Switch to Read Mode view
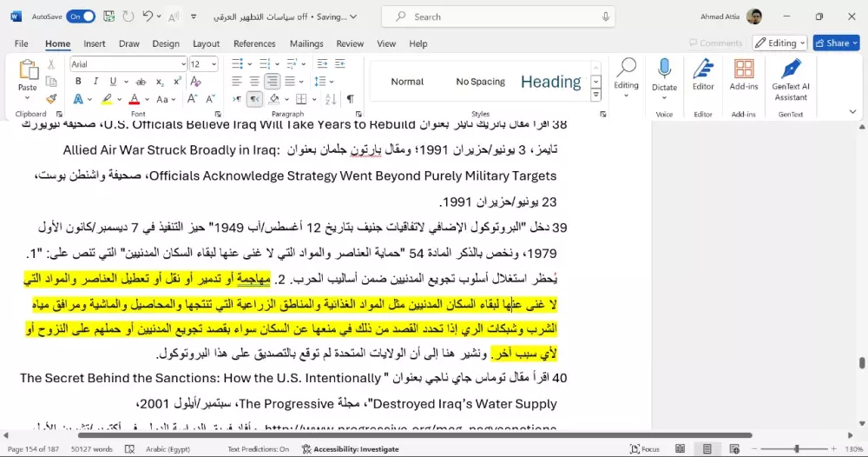The height and width of the screenshot is (457, 868). [681, 448]
